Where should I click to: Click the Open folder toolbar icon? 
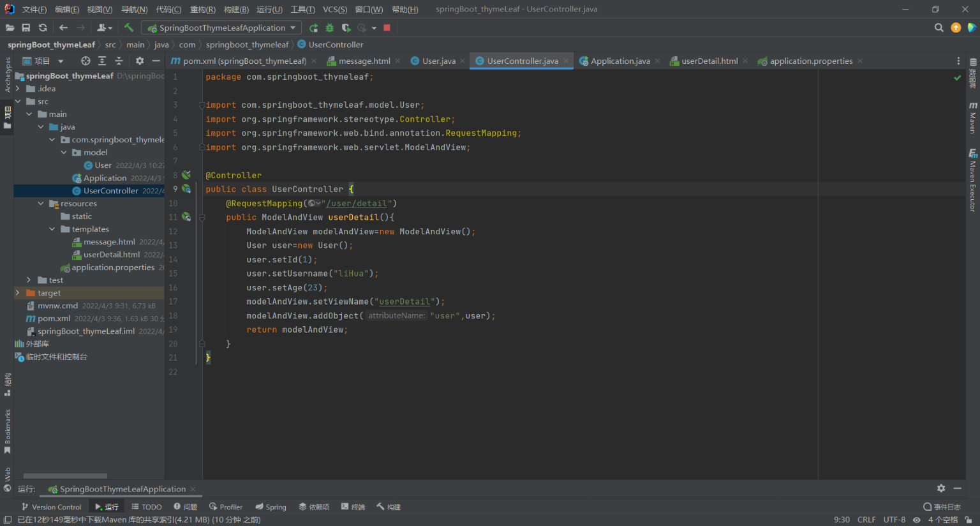point(10,27)
